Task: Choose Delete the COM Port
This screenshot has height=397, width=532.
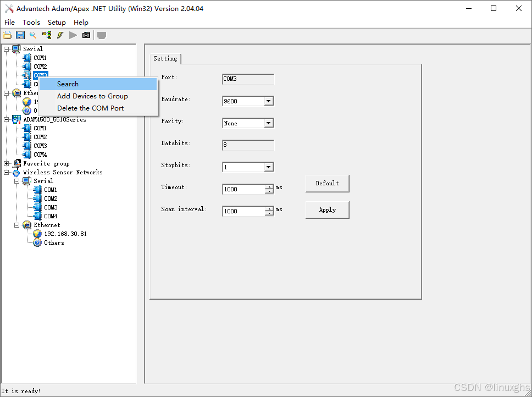Action: tap(98, 108)
